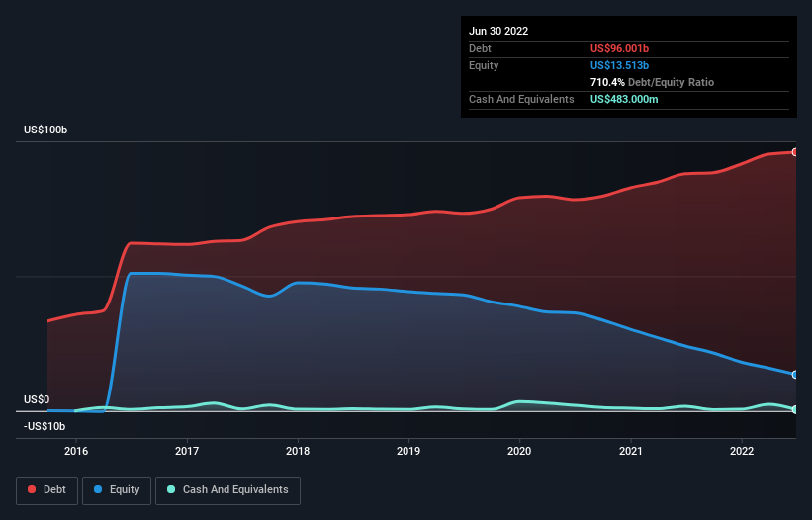Viewport: 812px width, 520px height.
Task: Click the 2016 x-axis label
Action: pyautogui.click(x=76, y=451)
